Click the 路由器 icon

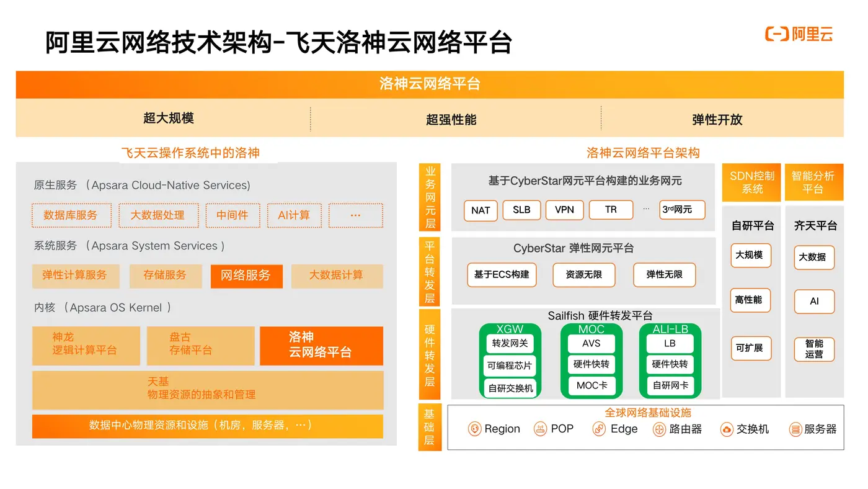point(659,429)
